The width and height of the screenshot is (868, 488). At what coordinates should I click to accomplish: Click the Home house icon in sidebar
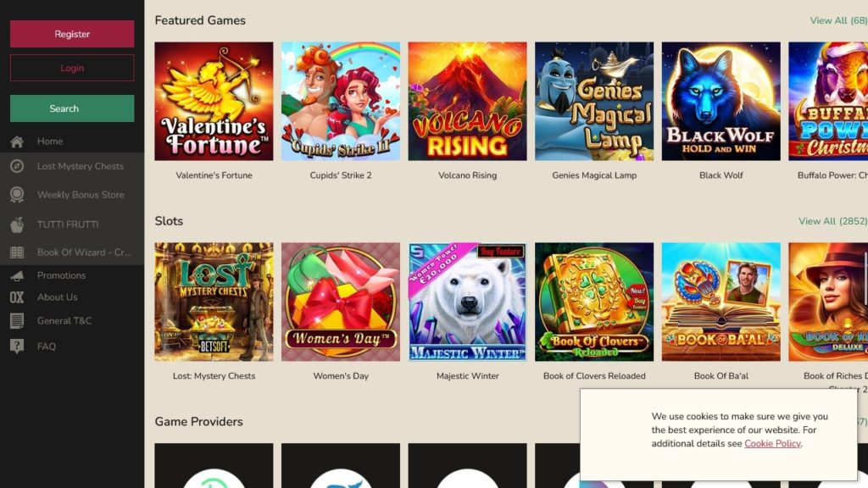click(17, 141)
